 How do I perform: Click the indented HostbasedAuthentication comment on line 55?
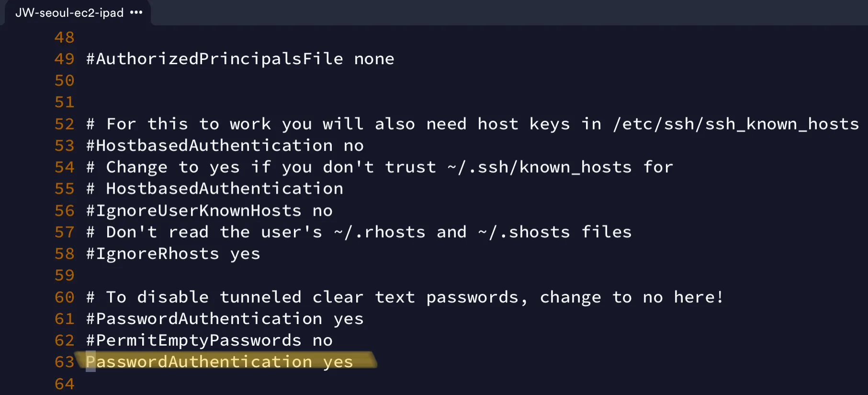(x=225, y=189)
